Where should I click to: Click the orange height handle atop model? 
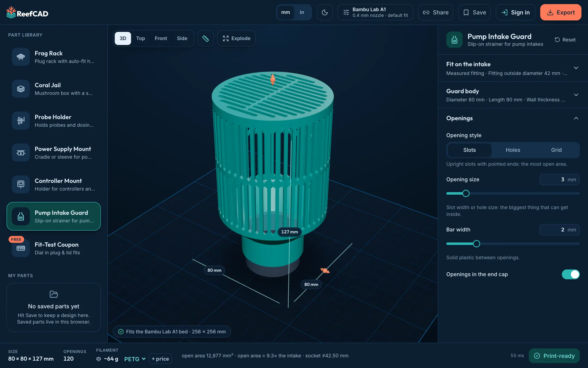pyautogui.click(x=272, y=79)
